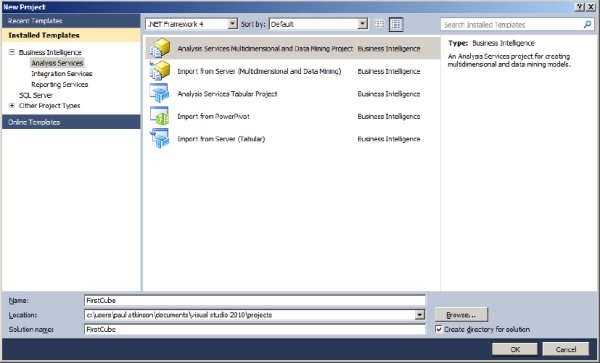
Task: Select Business Intelligence tree label
Action: point(50,52)
